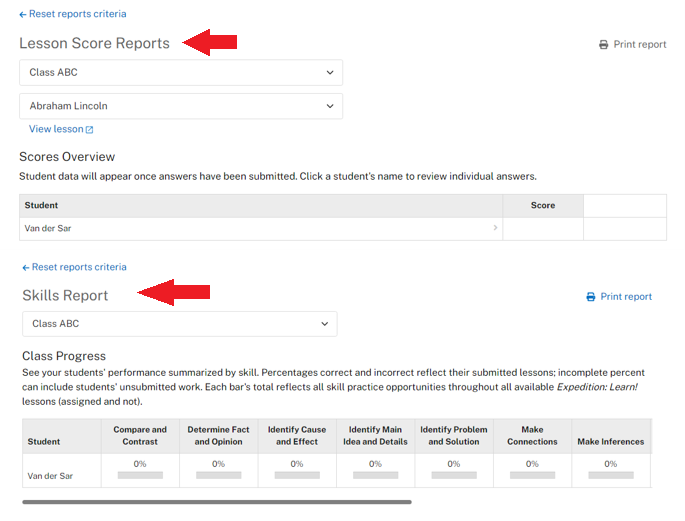Click the Make Inferences progress bar
The height and width of the screenshot is (521, 685).
[611, 475]
